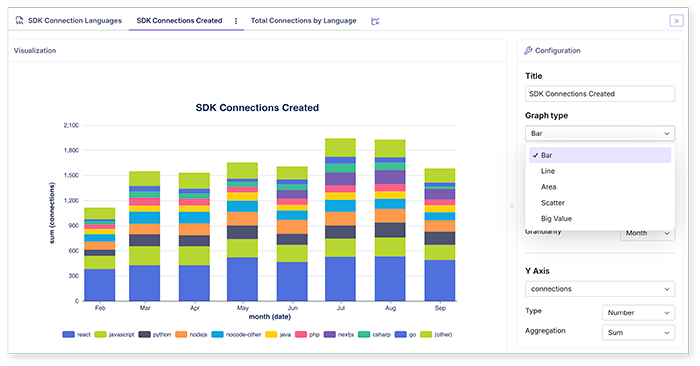
Task: Open the three-dot menu on SDK Connections Created tab
Action: (x=236, y=21)
